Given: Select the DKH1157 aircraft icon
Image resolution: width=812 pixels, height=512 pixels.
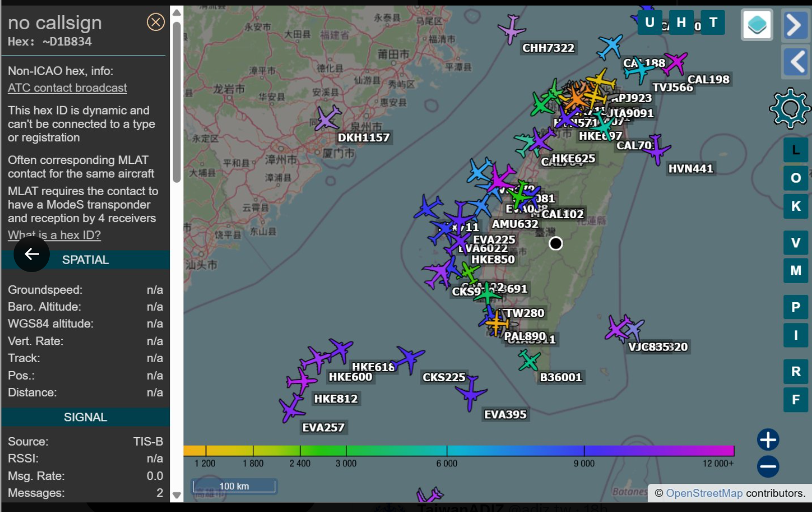Looking at the screenshot, I should (x=327, y=119).
